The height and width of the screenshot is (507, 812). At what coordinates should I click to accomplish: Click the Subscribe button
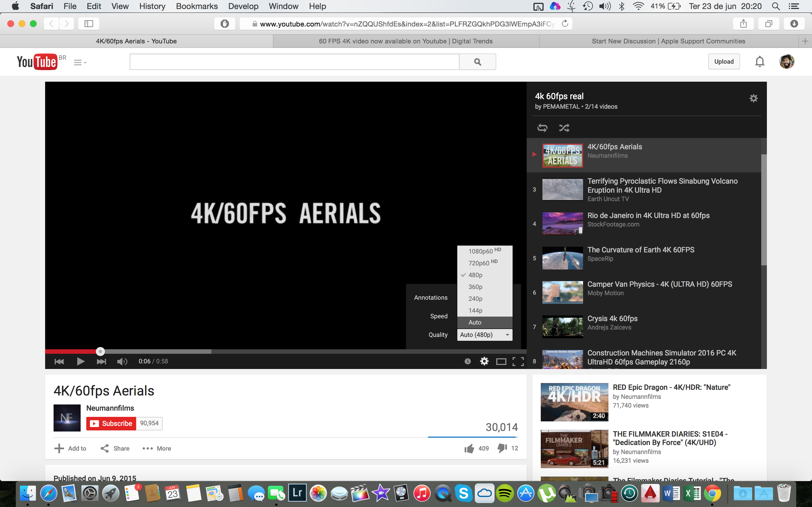111,424
